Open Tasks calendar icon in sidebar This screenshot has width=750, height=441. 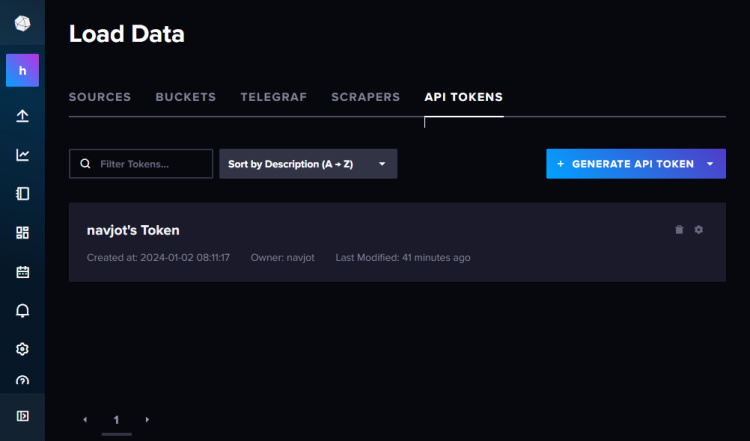pyautogui.click(x=22, y=272)
